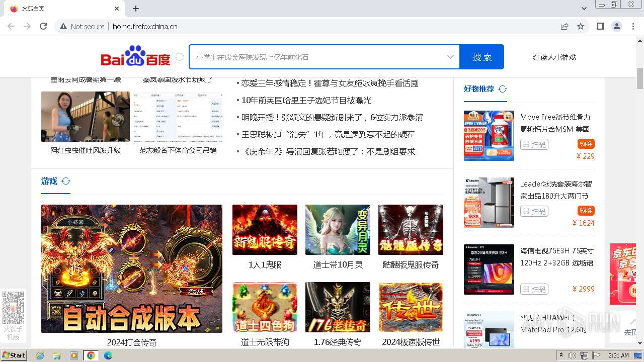Open the 1人1鬼服 game thumbnail
Screen dimensions: 644x362
[x=265, y=230]
